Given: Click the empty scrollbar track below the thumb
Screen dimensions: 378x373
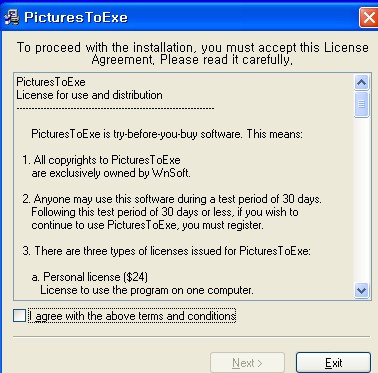Looking at the screenshot, I should tap(362, 200).
